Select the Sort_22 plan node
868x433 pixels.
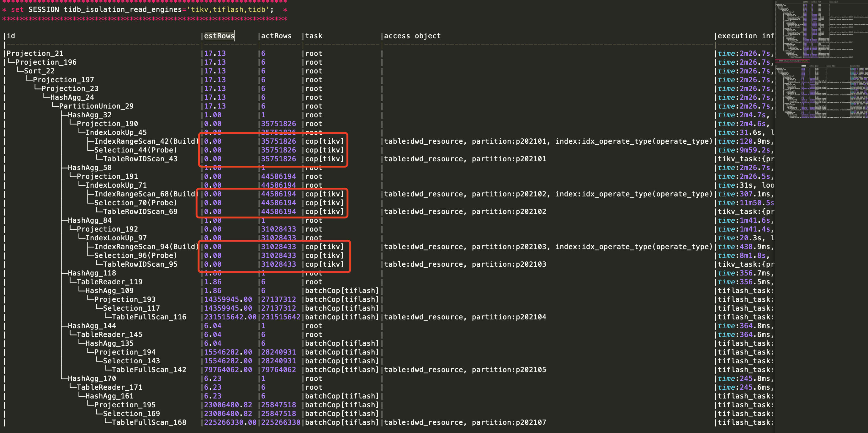pyautogui.click(x=39, y=71)
